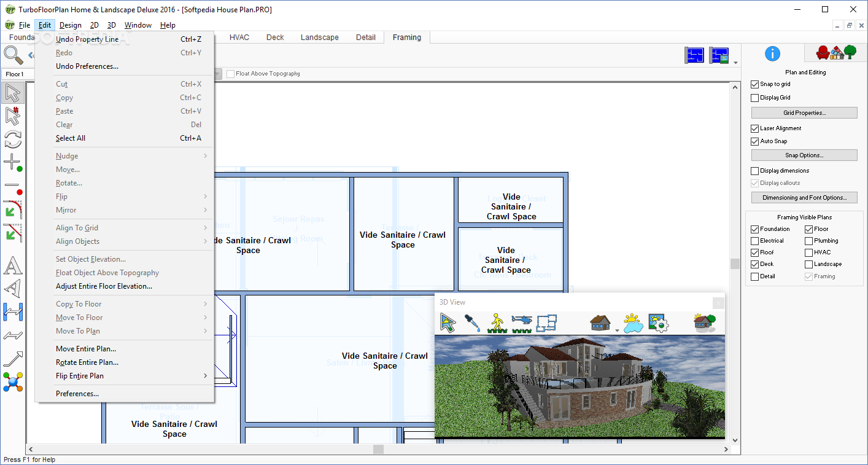Select the arrow selection tool in left toolbar

pos(12,93)
